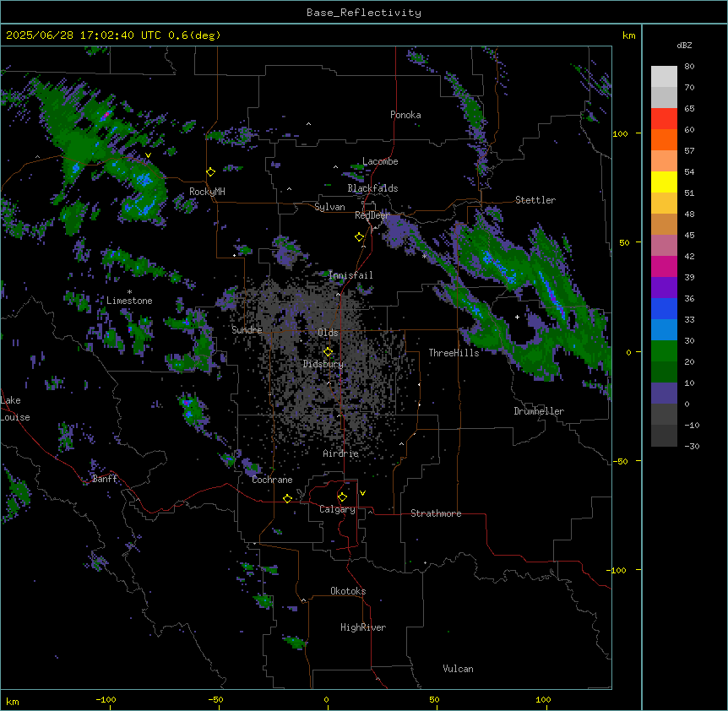Pick the bright green swatch in dBZ legend

click(x=664, y=351)
